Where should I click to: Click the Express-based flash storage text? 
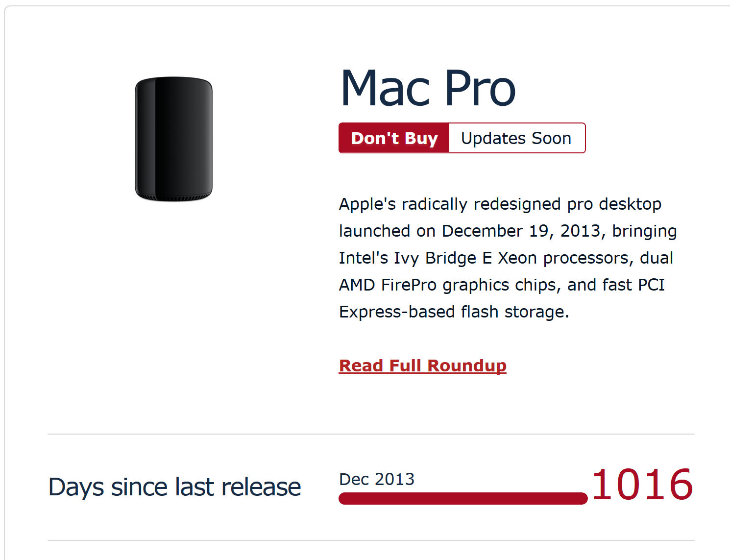[x=454, y=312]
